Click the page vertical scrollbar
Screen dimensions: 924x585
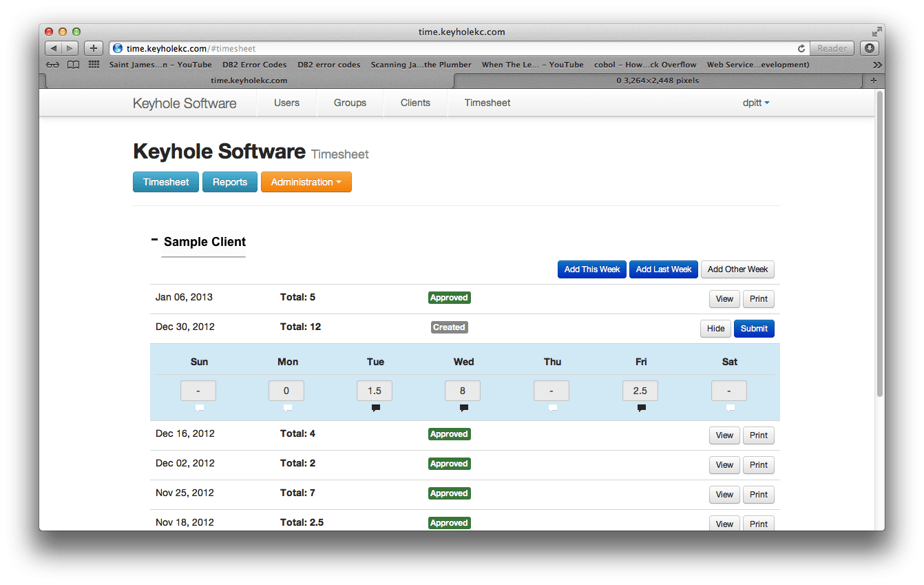click(x=879, y=241)
